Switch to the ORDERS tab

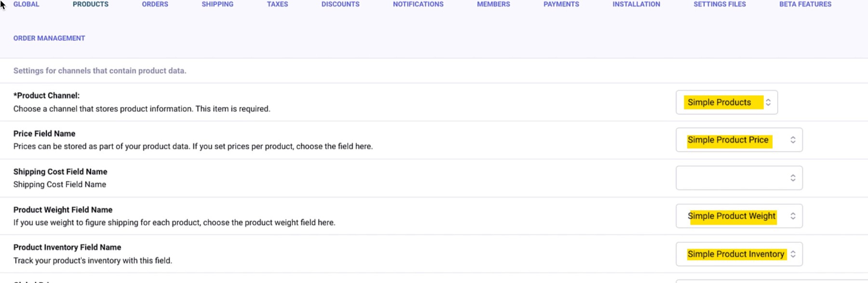click(154, 4)
